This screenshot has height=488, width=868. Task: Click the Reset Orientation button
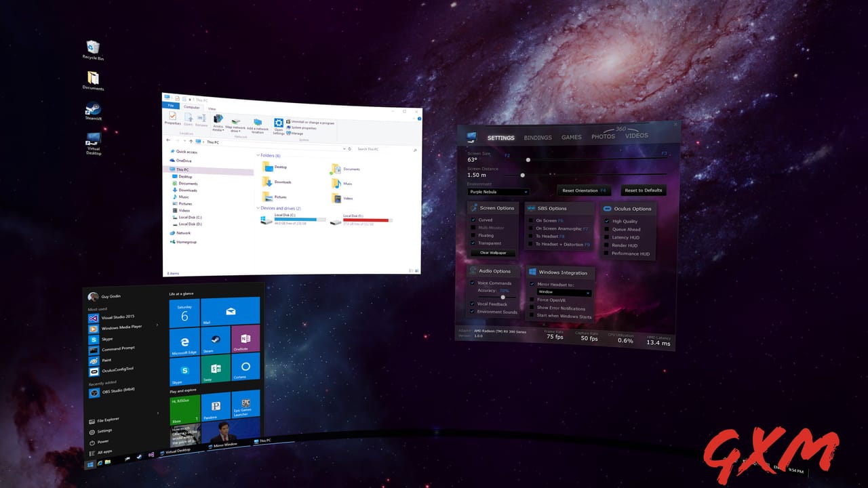[x=585, y=190]
